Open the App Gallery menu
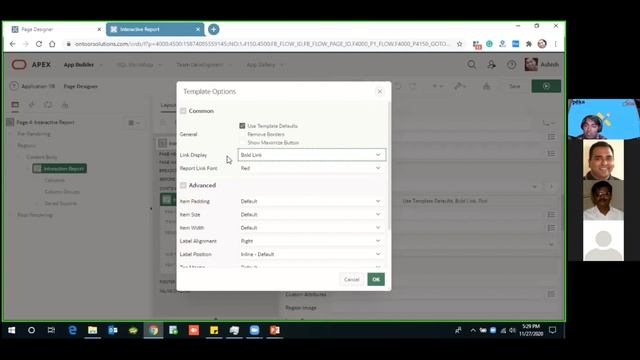Image resolution: width=640 pixels, height=360 pixels. 264,64
